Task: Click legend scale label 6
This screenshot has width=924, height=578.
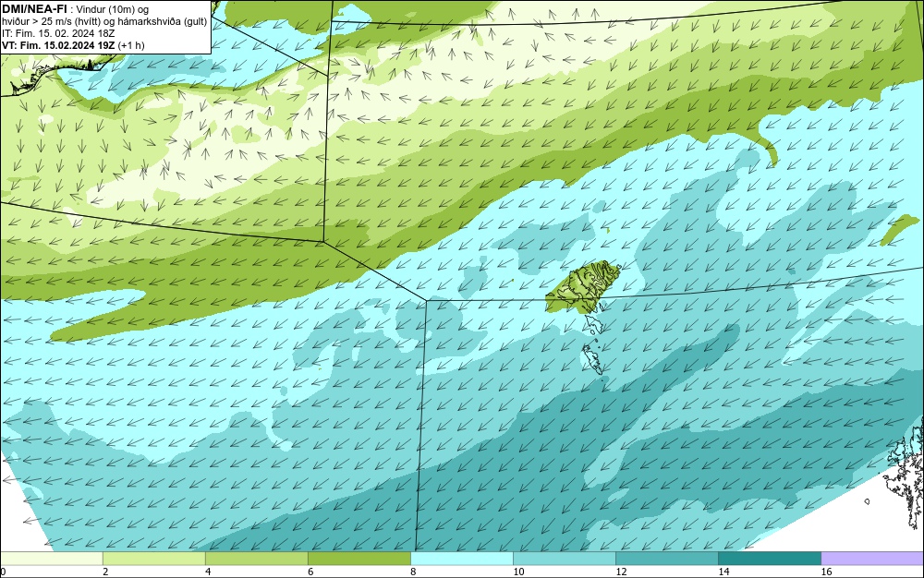Action: [310, 572]
